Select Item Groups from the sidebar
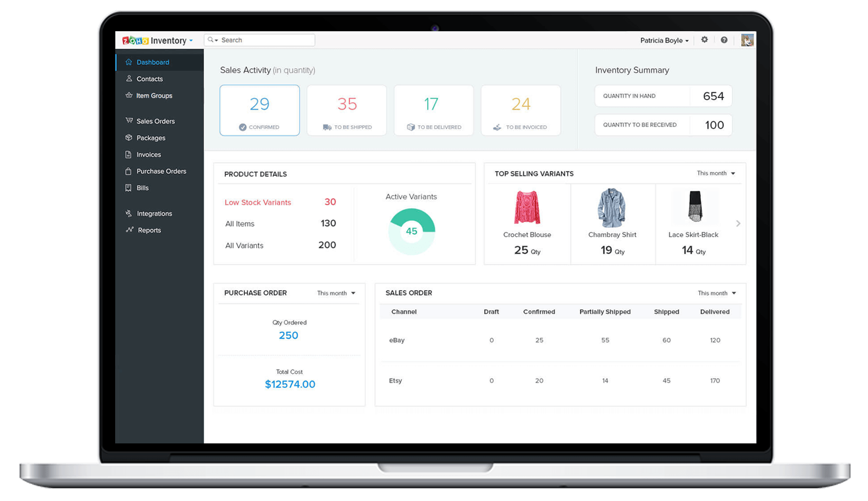The width and height of the screenshot is (868, 501). [154, 96]
